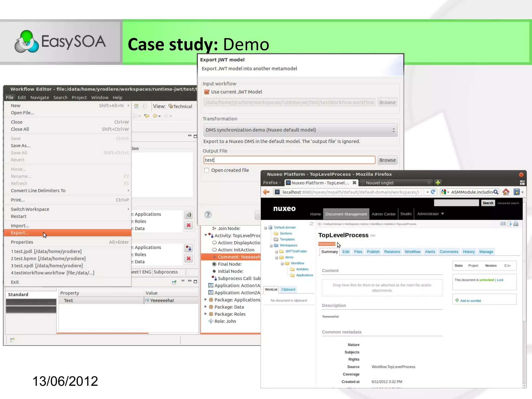Collapse the demo folder tree node

276,258
